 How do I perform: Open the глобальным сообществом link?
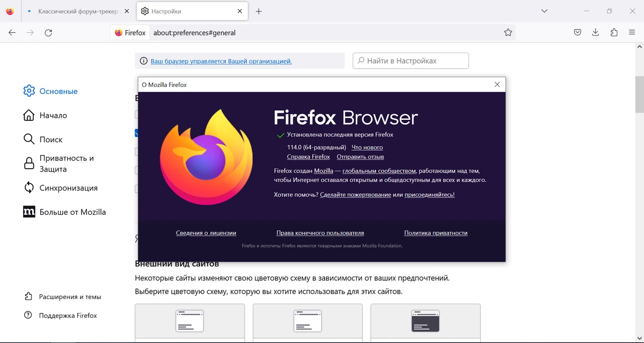[379, 171]
